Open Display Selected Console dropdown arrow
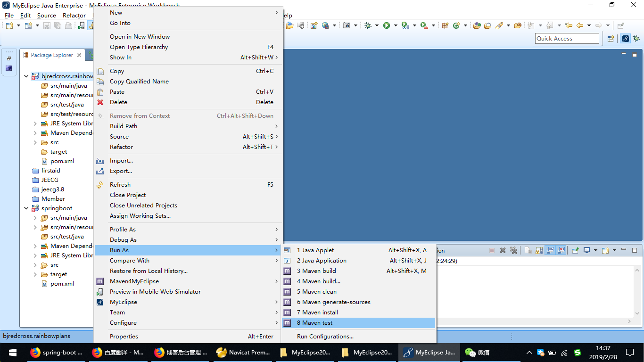This screenshot has width=644, height=362. coord(595,250)
